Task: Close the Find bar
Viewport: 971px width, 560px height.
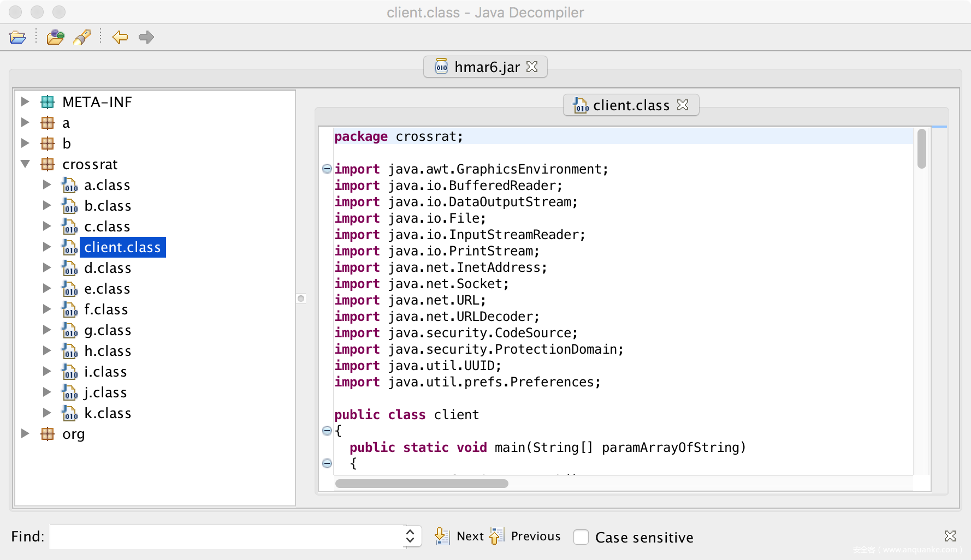Action: click(950, 536)
